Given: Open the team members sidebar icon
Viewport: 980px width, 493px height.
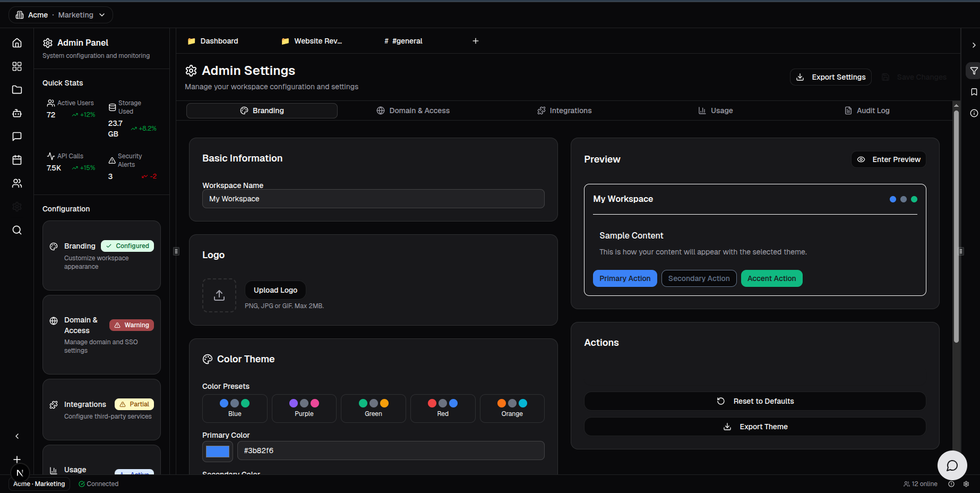Looking at the screenshot, I should (17, 183).
